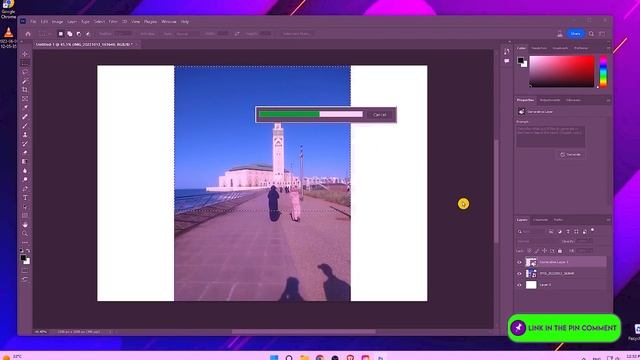This screenshot has height=360, width=640.
Task: Select the Dodge tool
Action: tap(25, 180)
